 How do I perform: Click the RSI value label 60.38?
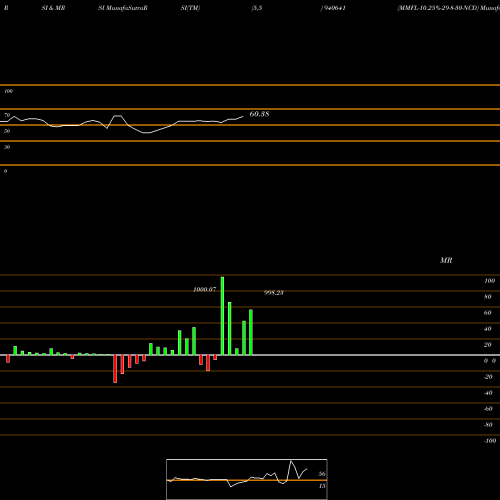coord(259,114)
